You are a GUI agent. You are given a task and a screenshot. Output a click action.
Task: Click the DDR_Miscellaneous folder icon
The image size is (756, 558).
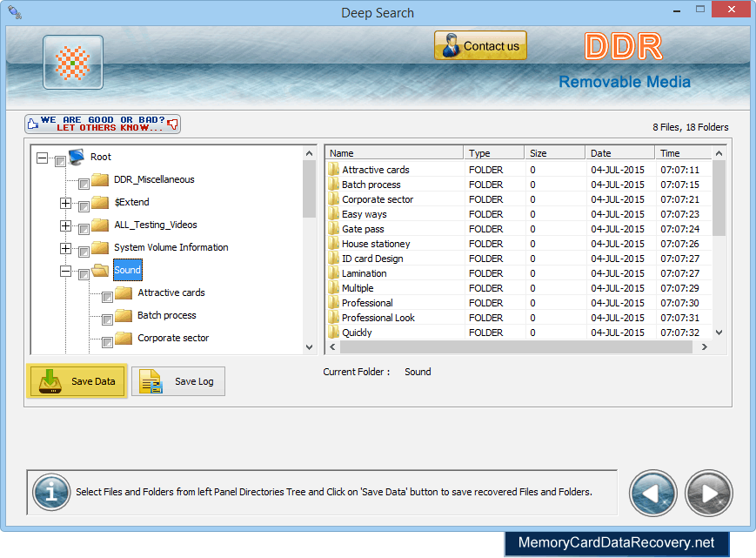pos(100,180)
